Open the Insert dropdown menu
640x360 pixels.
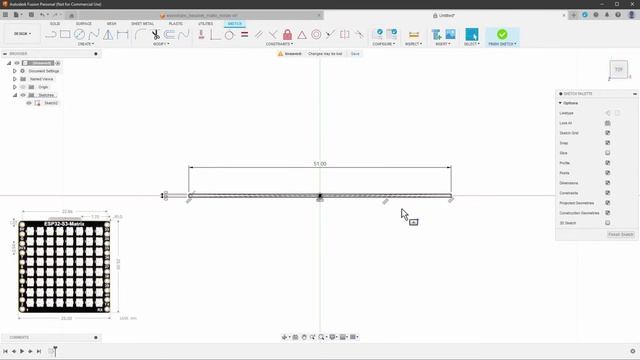pos(443,44)
